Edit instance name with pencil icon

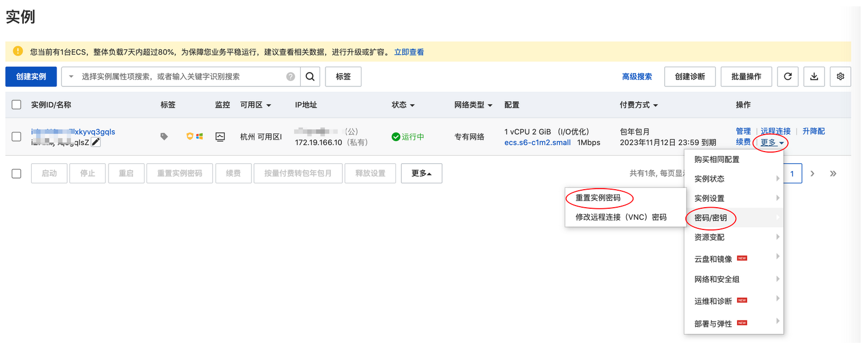click(x=95, y=142)
